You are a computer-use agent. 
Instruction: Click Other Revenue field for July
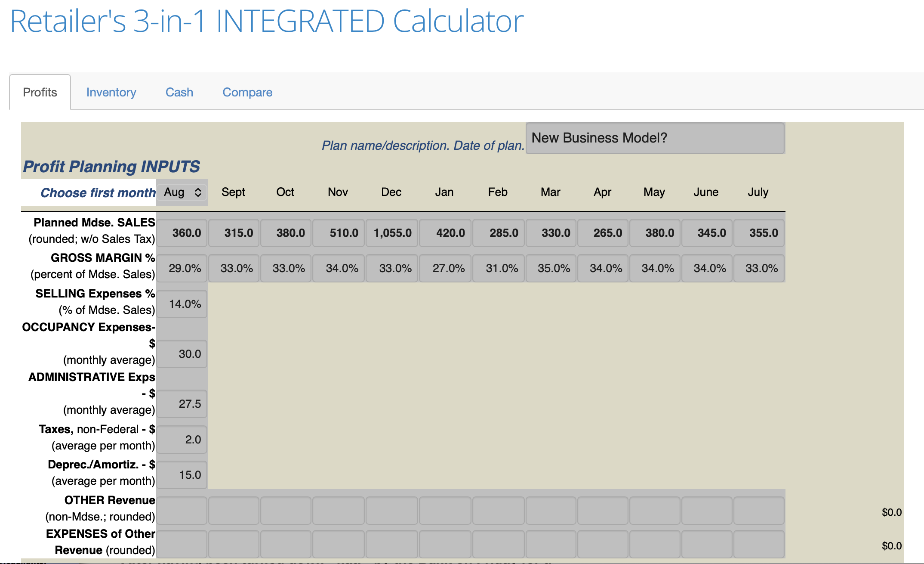(x=759, y=511)
